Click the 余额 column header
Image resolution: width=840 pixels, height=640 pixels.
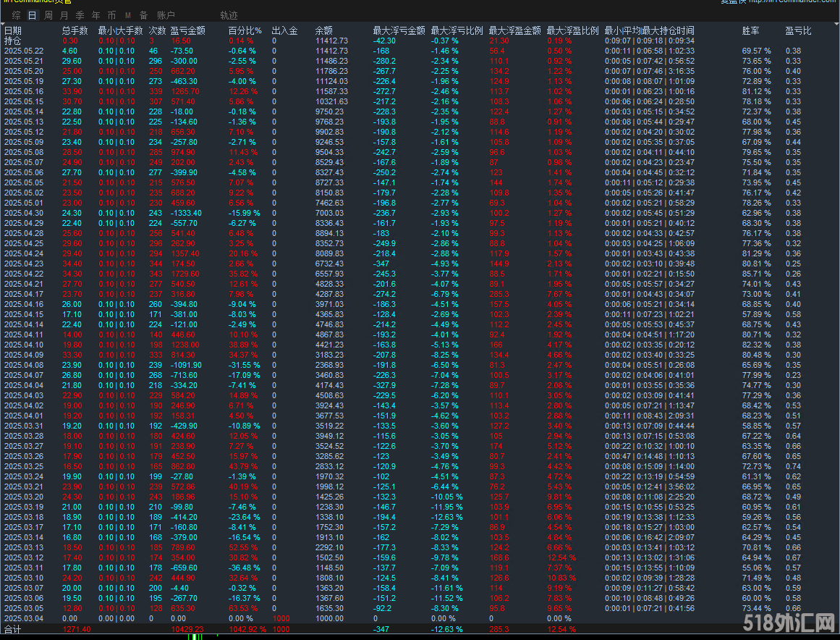(x=324, y=31)
